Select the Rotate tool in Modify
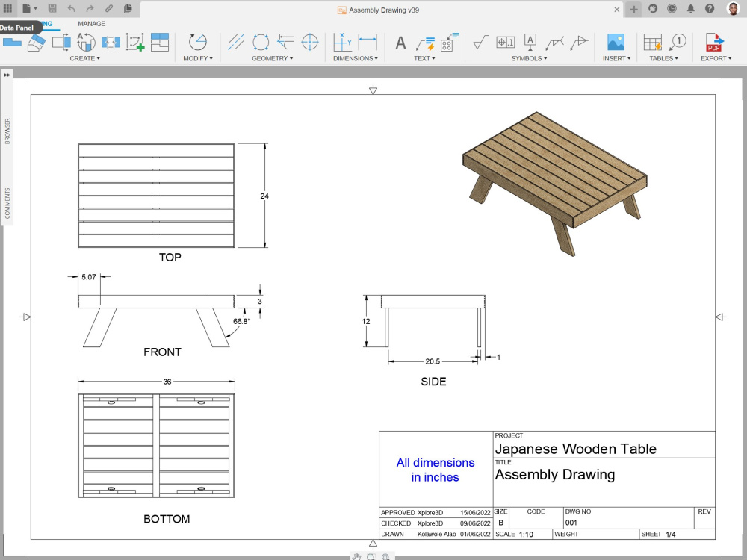Screen dimensions: 747x560 (x=198, y=43)
